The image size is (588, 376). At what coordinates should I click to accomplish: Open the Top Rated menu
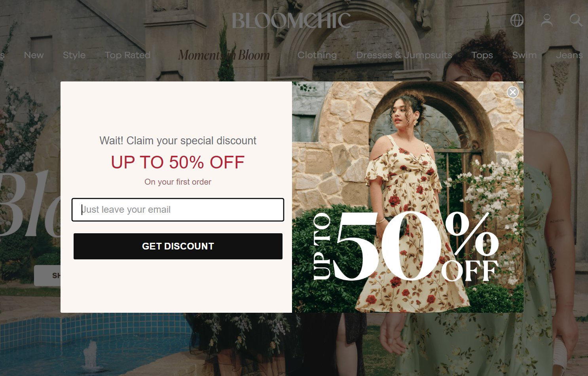127,55
